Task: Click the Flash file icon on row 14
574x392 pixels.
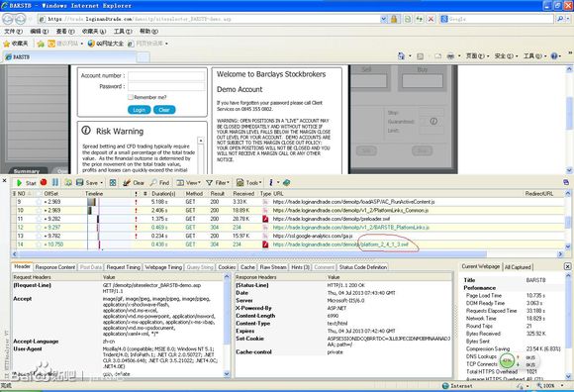Action: (x=265, y=245)
